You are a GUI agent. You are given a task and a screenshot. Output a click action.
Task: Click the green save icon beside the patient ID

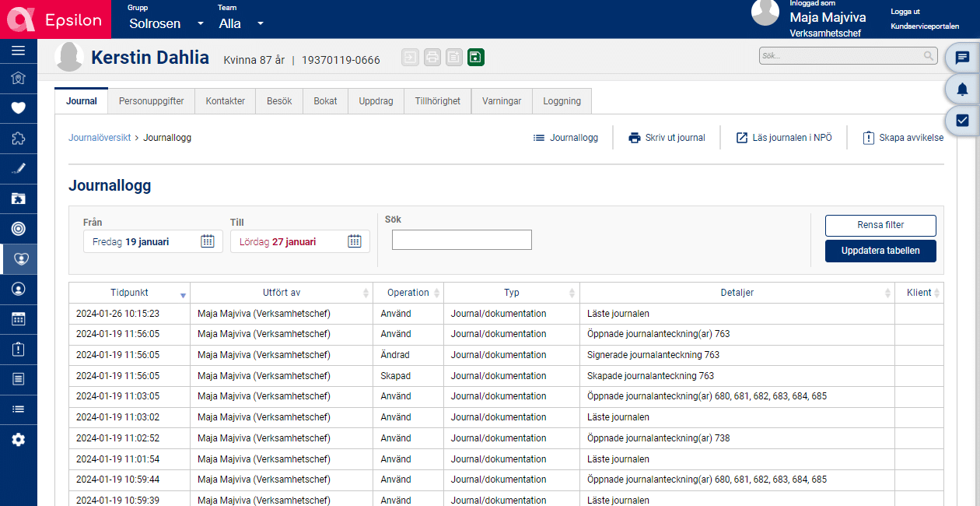(x=476, y=58)
